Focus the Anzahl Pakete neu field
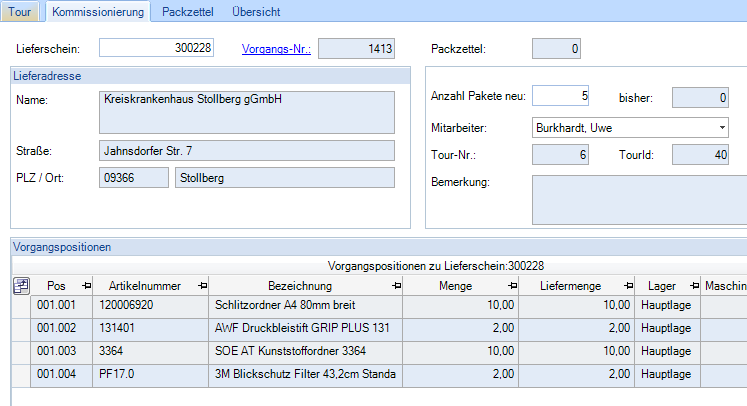Image resolution: width=747 pixels, height=406 pixels. (x=560, y=96)
